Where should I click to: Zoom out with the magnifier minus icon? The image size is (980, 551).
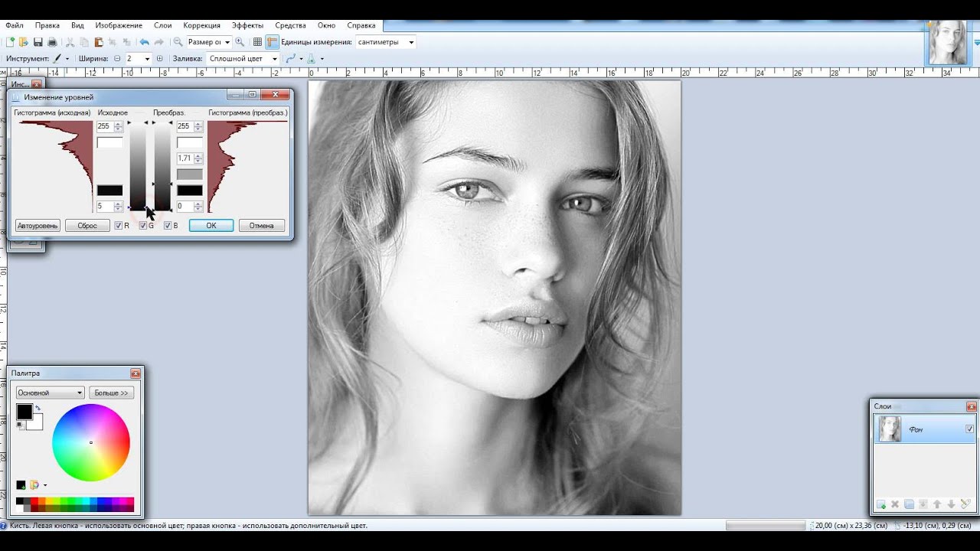(178, 42)
